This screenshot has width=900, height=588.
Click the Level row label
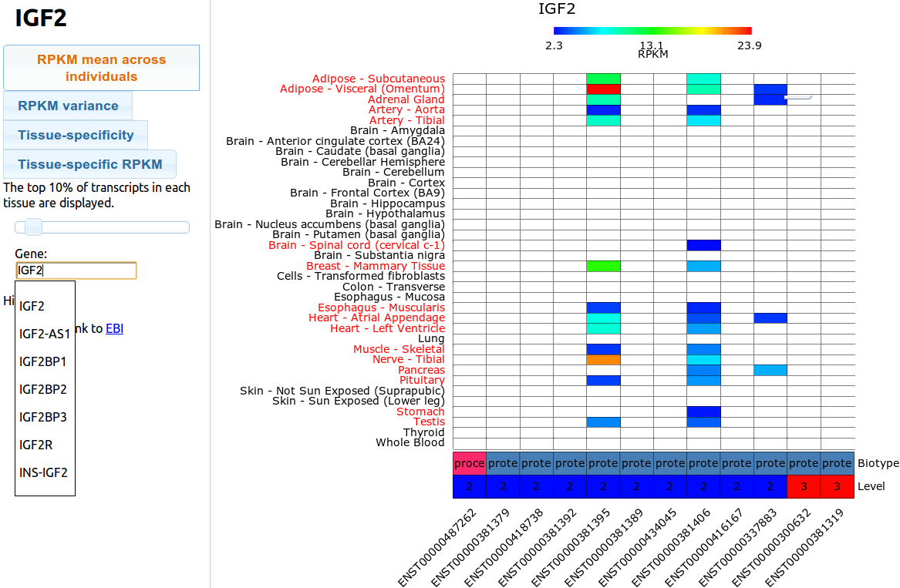pos(871,486)
